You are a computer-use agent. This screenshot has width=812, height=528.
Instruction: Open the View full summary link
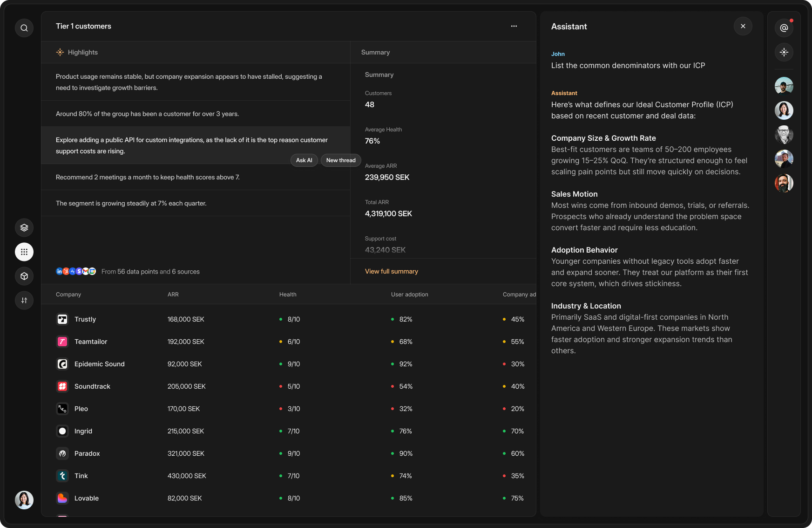point(391,271)
